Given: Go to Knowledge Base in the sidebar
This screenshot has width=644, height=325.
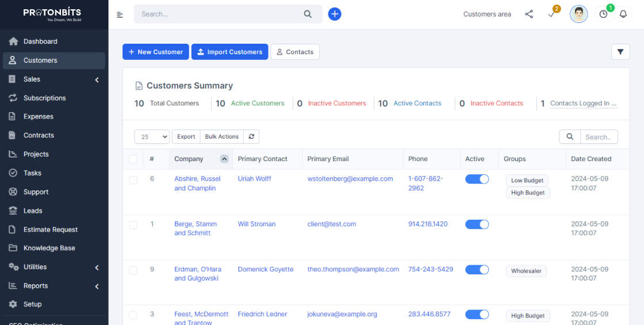Looking at the screenshot, I should [49, 248].
